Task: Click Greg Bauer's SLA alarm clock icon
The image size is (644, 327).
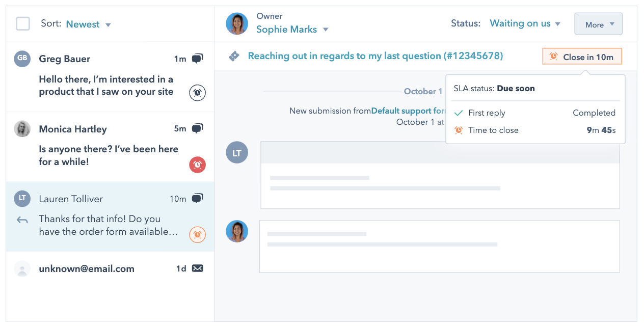Action: click(x=198, y=93)
